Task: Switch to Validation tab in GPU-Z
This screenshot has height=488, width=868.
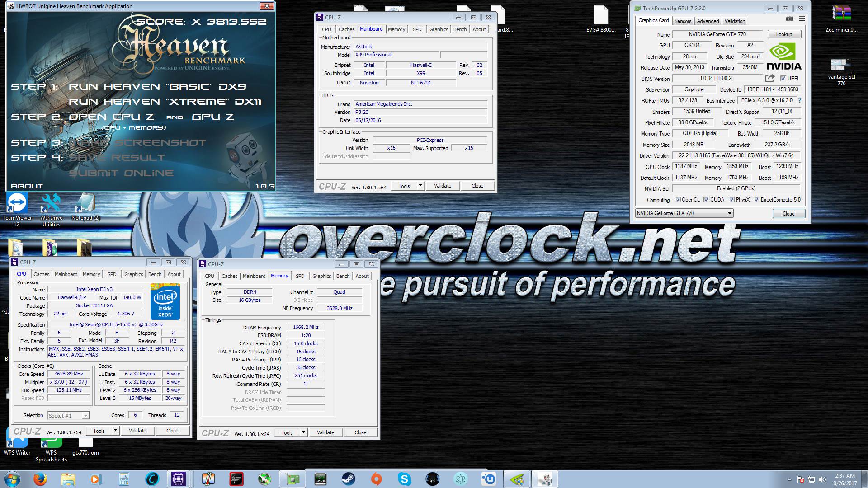Action: click(735, 21)
